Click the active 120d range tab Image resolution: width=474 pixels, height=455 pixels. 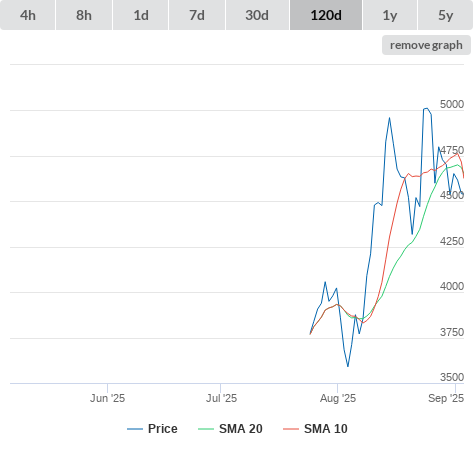[x=326, y=15]
